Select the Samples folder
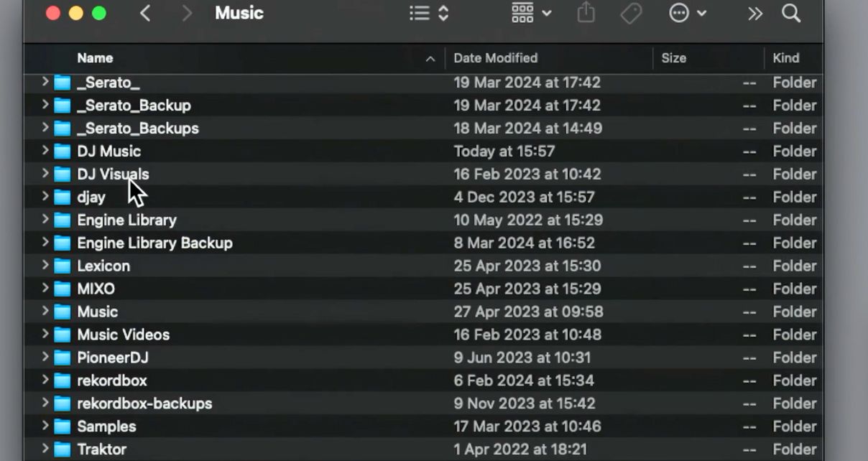This screenshot has height=461, width=868. click(x=106, y=427)
